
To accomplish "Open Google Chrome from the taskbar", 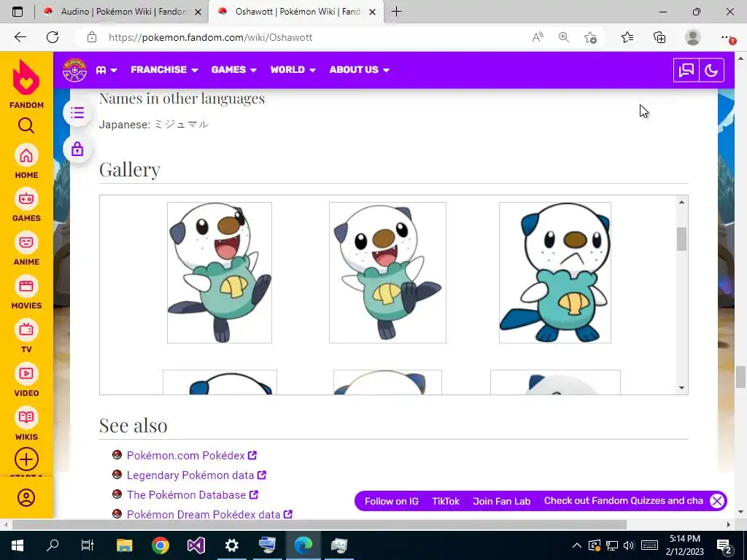I will coord(160,545).
